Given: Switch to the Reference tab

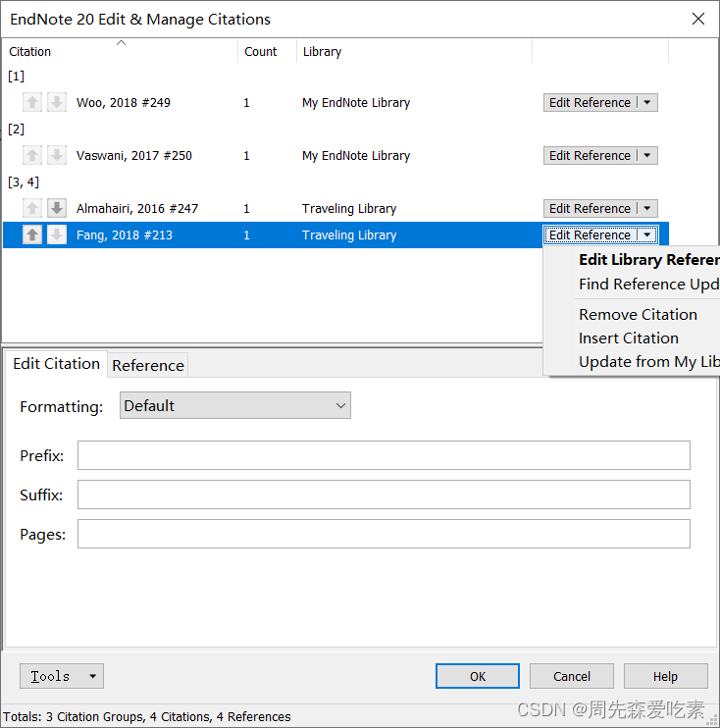Looking at the screenshot, I should [148, 365].
